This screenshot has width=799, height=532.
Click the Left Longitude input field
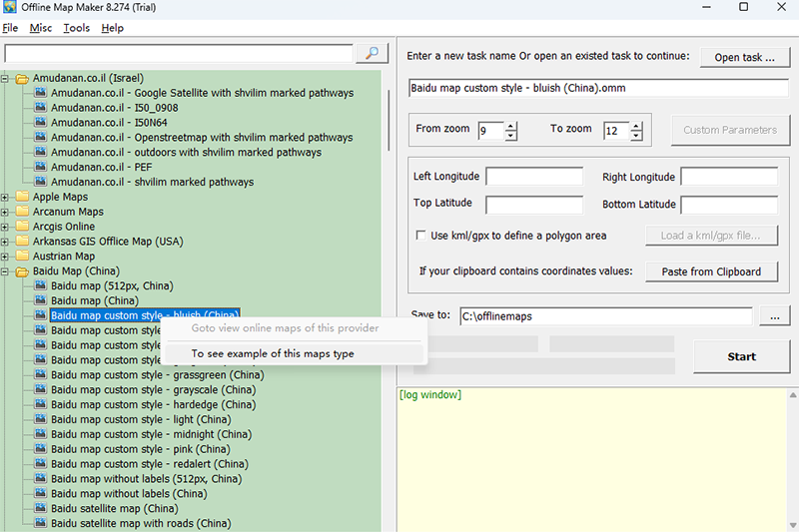pos(534,177)
